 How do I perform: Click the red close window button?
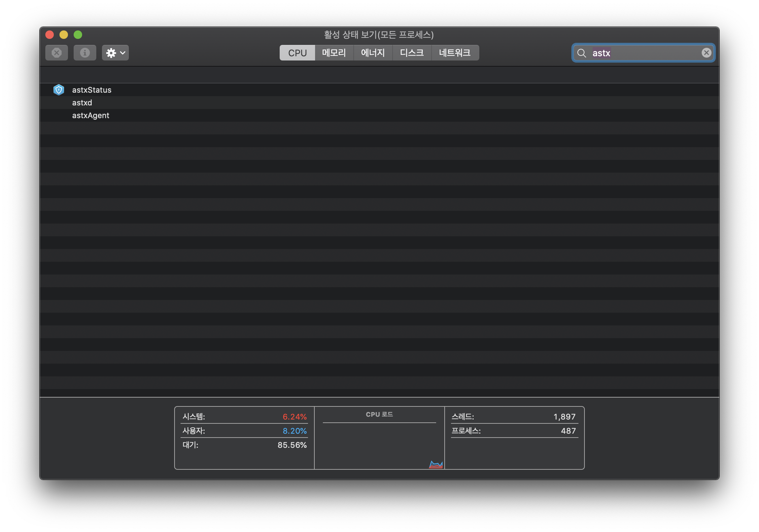click(x=50, y=35)
